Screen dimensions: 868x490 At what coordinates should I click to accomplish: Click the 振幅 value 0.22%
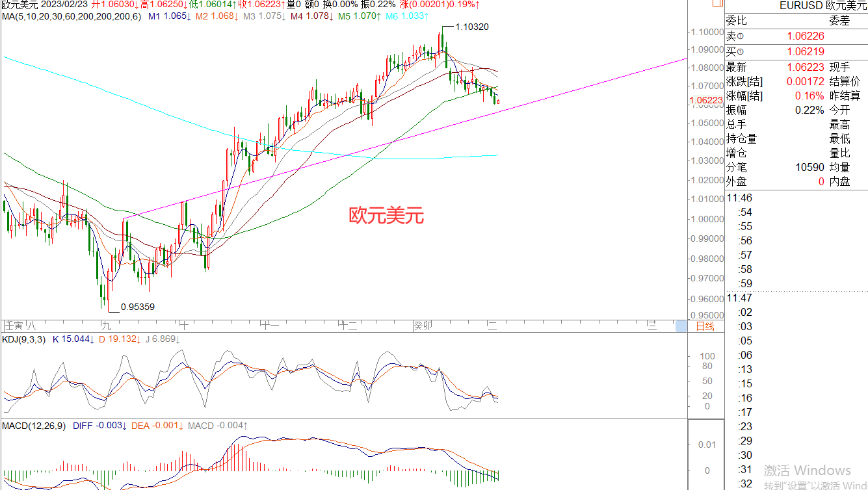click(x=810, y=110)
